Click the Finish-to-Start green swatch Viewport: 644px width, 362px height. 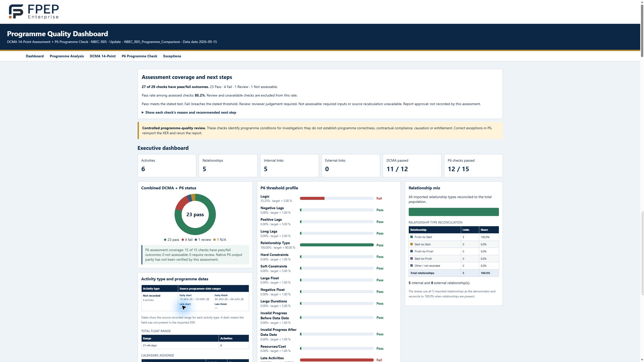[x=412, y=237]
